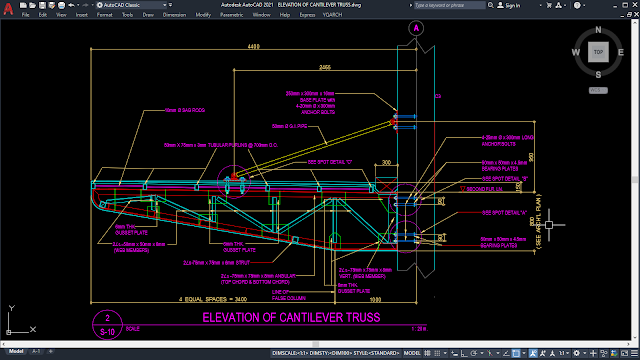
Task: Open the AutoCAD Classic workspace dropdown
Action: pyautogui.click(x=131, y=5)
